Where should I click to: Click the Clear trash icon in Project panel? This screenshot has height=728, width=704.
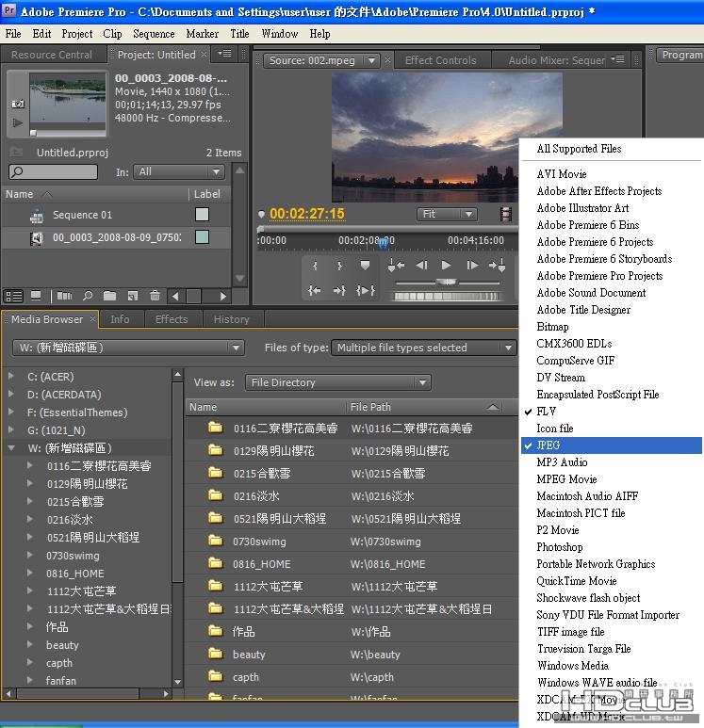click(155, 296)
